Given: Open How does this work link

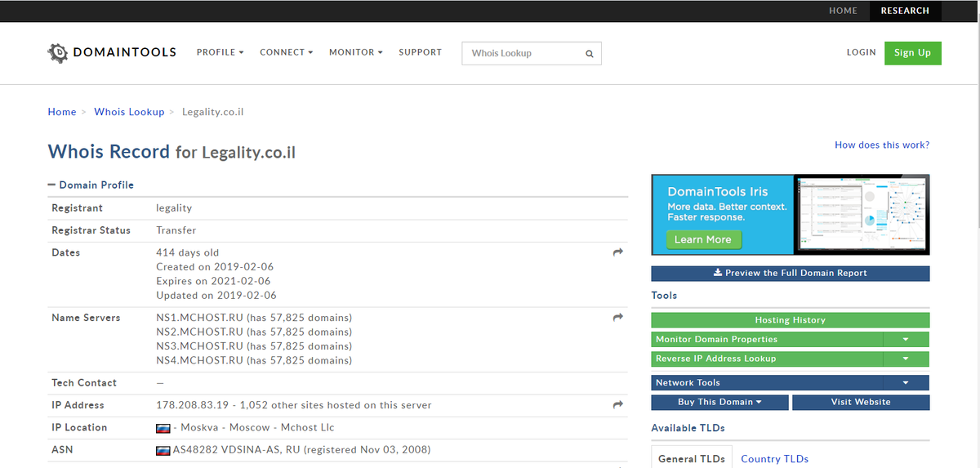Looking at the screenshot, I should (882, 145).
